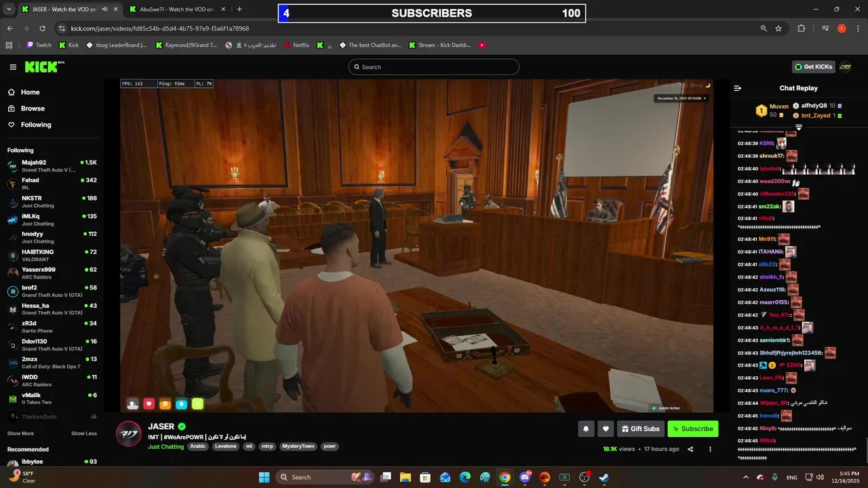Viewport: 868px width, 488px height.
Task: Open the page zoom magnifier icon
Action: pyautogui.click(x=764, y=28)
